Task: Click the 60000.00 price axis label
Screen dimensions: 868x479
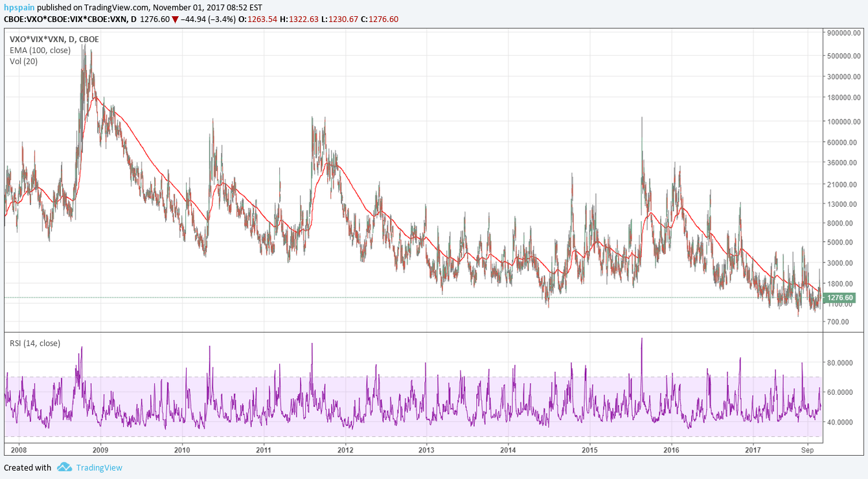Action: (843, 142)
